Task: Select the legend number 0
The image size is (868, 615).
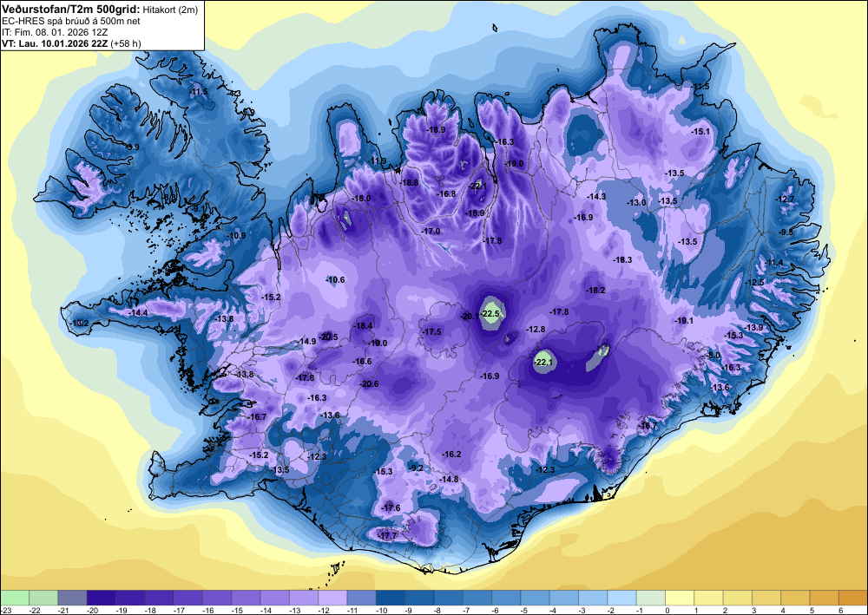Action: pos(667,610)
